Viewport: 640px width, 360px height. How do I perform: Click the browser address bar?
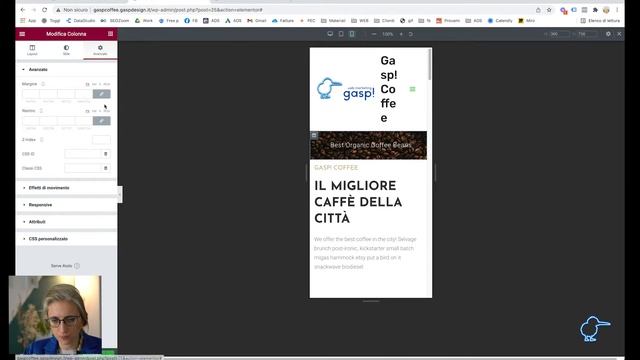(294, 10)
